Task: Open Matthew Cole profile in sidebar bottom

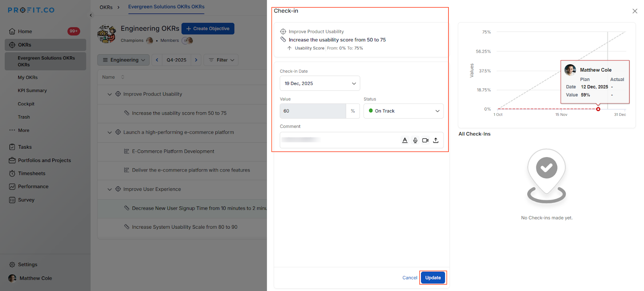Action: 30,278
